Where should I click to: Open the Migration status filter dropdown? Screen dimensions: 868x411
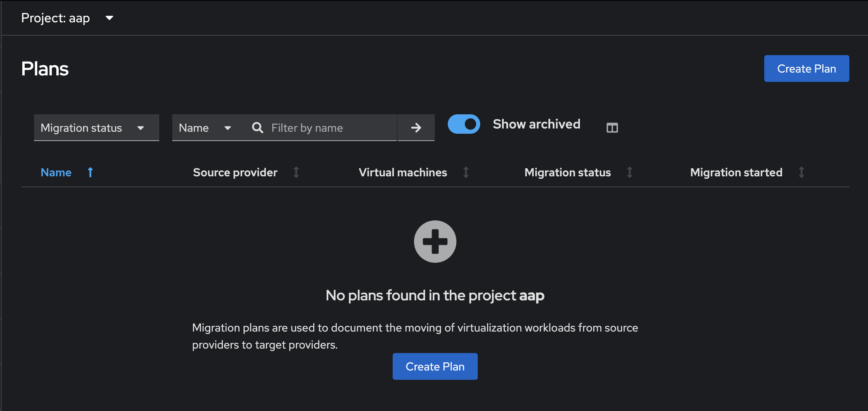click(x=96, y=128)
